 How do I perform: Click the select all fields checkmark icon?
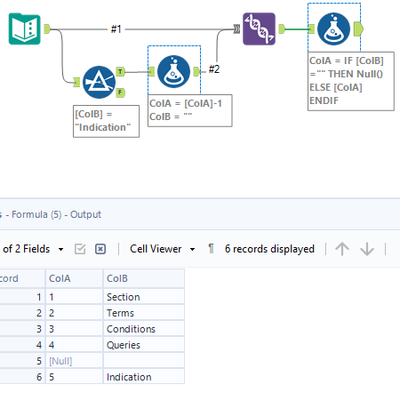click(80, 249)
